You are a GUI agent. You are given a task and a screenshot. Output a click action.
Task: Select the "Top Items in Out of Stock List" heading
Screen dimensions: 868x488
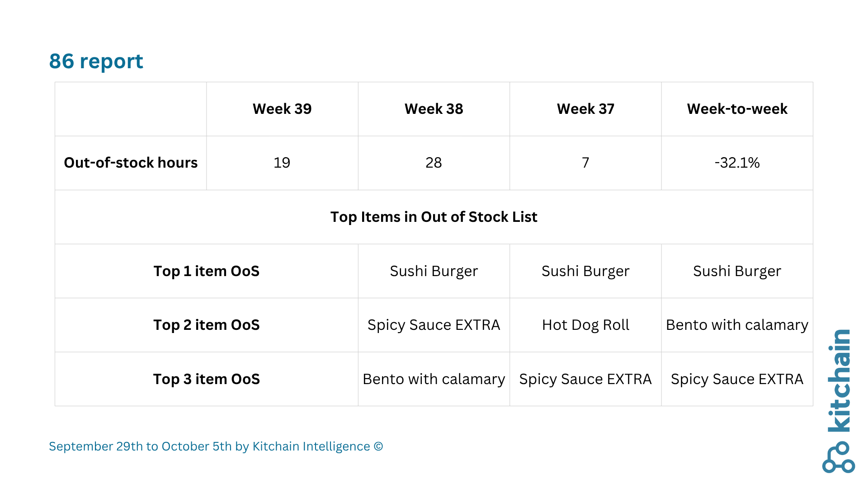coord(434,217)
